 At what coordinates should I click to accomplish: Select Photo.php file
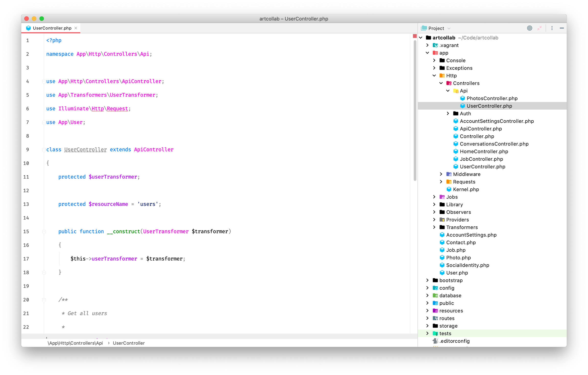pyautogui.click(x=458, y=258)
